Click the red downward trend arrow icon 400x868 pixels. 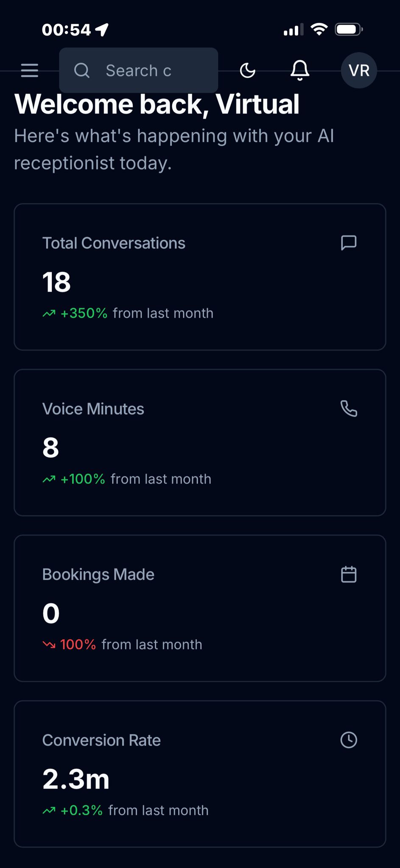pyautogui.click(x=49, y=645)
